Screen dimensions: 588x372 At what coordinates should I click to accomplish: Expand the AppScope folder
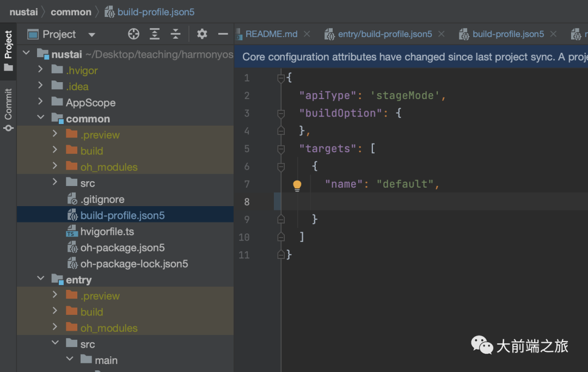coord(41,102)
